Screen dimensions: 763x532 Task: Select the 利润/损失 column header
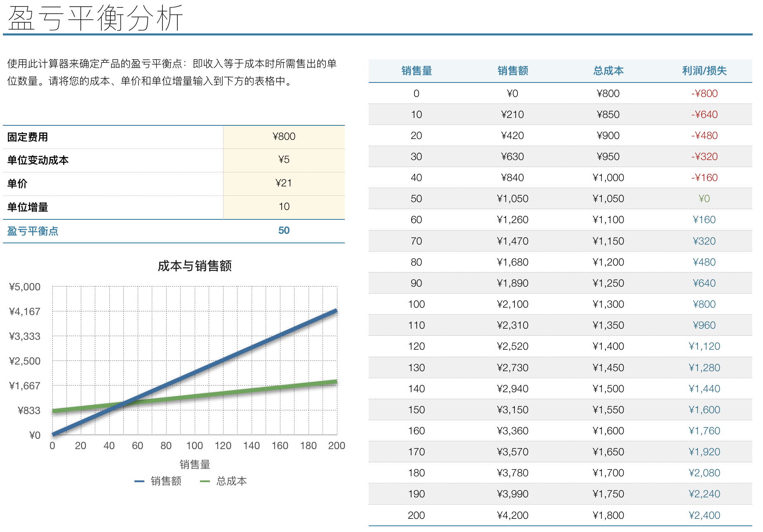point(704,71)
